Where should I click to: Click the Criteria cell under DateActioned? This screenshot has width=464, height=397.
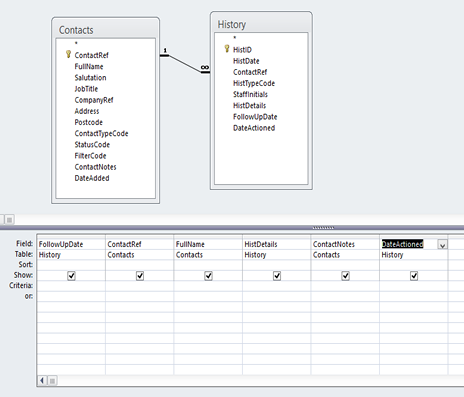[414, 286]
